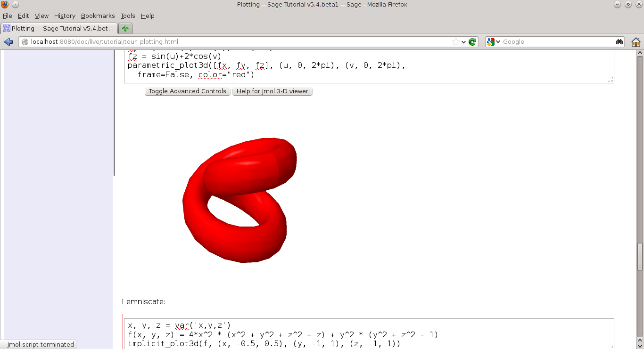Click the 'Lemniscate:' text
This screenshot has width=644, height=349.
[x=144, y=301]
